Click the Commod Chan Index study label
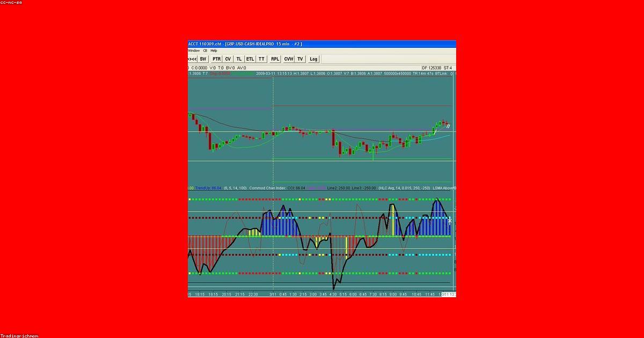The image size is (644, 338). [267, 188]
